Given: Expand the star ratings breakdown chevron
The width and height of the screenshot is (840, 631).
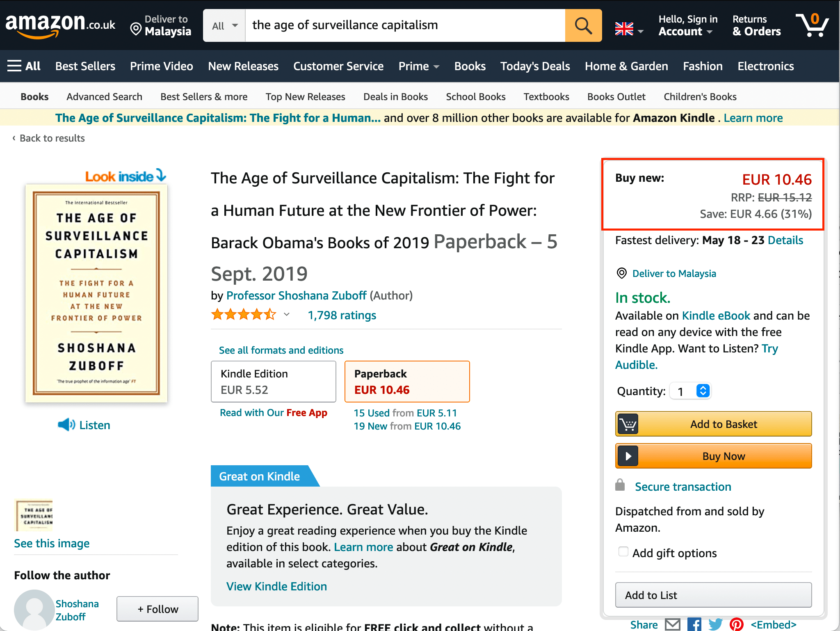Looking at the screenshot, I should (287, 315).
